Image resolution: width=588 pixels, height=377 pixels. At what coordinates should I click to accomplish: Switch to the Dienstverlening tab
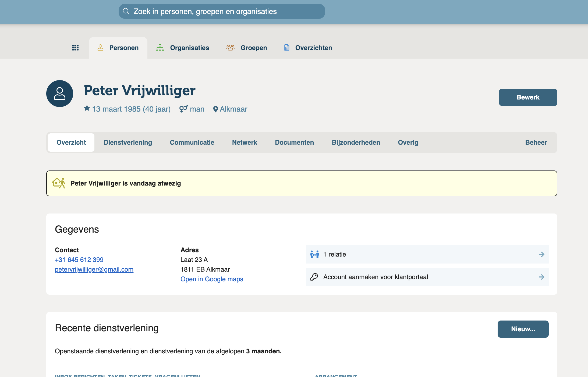coord(128,143)
